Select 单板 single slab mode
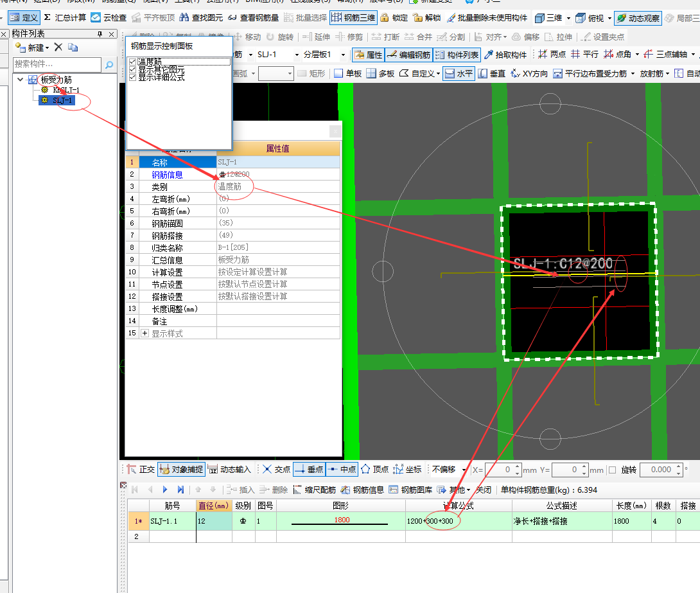The image size is (700, 593). tap(348, 74)
